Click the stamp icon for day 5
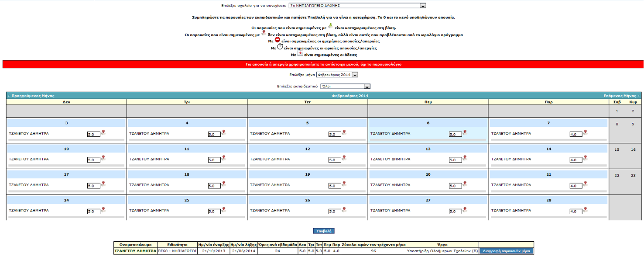Screen dimensions: 644x257 (345, 132)
